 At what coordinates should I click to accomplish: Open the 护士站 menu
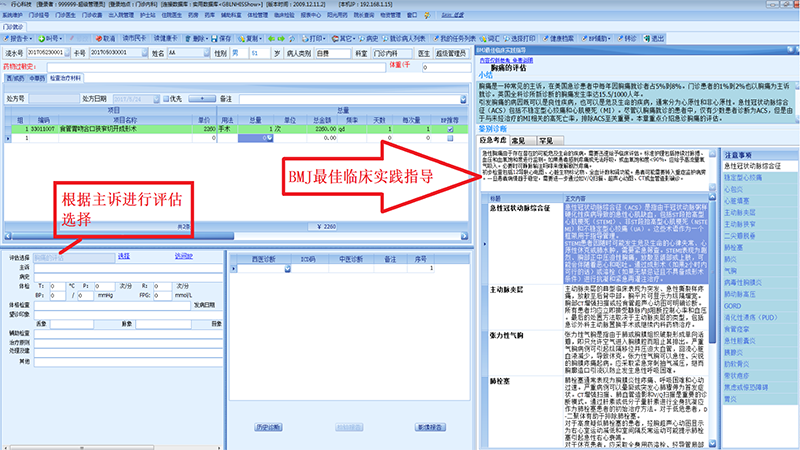point(147,15)
